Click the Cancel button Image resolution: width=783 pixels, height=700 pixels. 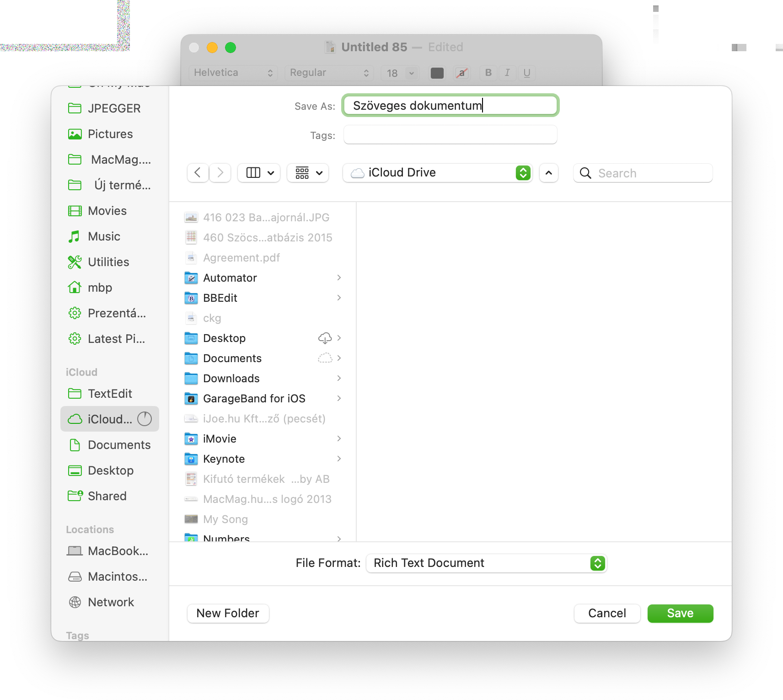pos(607,613)
